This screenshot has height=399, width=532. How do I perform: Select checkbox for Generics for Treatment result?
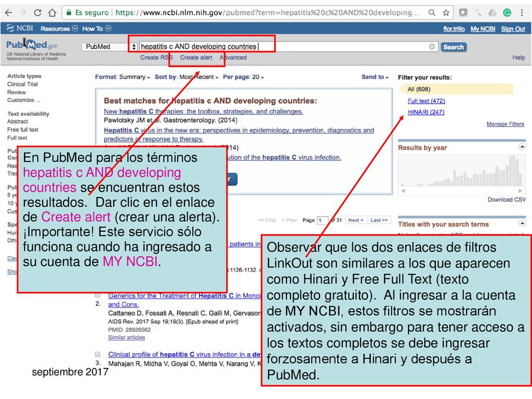click(98, 295)
